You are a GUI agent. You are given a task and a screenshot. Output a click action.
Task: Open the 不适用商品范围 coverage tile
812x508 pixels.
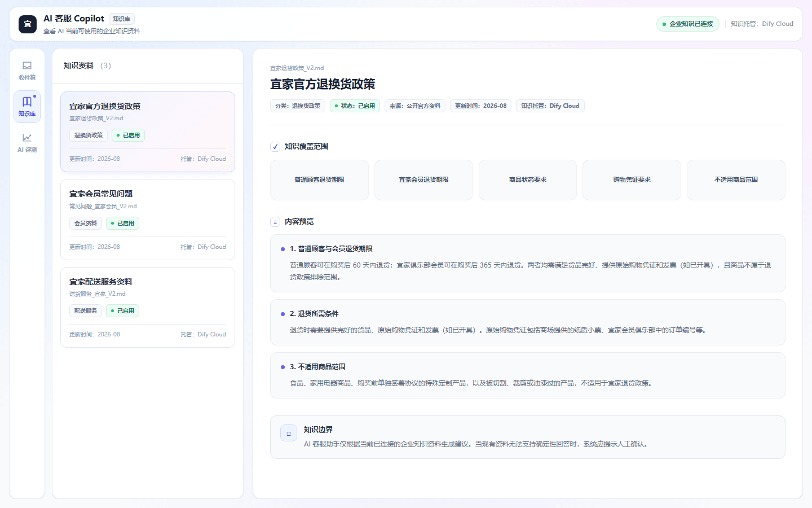pyautogui.click(x=736, y=180)
